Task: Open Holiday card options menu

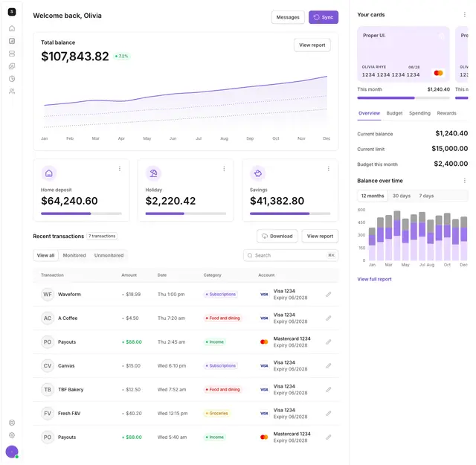Action: click(x=224, y=169)
